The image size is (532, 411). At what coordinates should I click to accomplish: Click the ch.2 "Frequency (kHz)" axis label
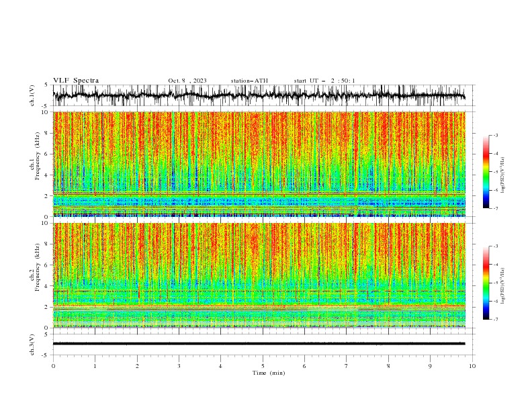38,267
